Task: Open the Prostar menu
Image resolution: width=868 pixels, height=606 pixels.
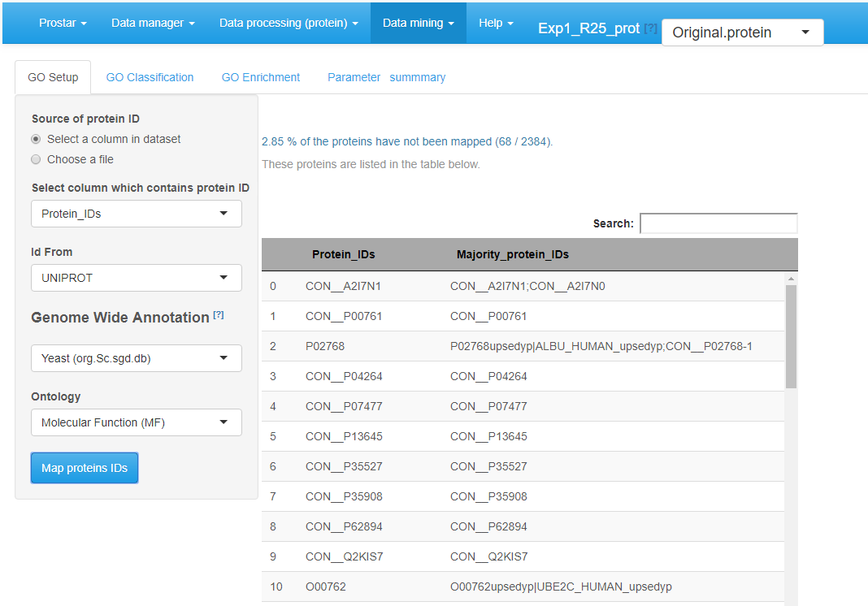Action: (x=63, y=23)
